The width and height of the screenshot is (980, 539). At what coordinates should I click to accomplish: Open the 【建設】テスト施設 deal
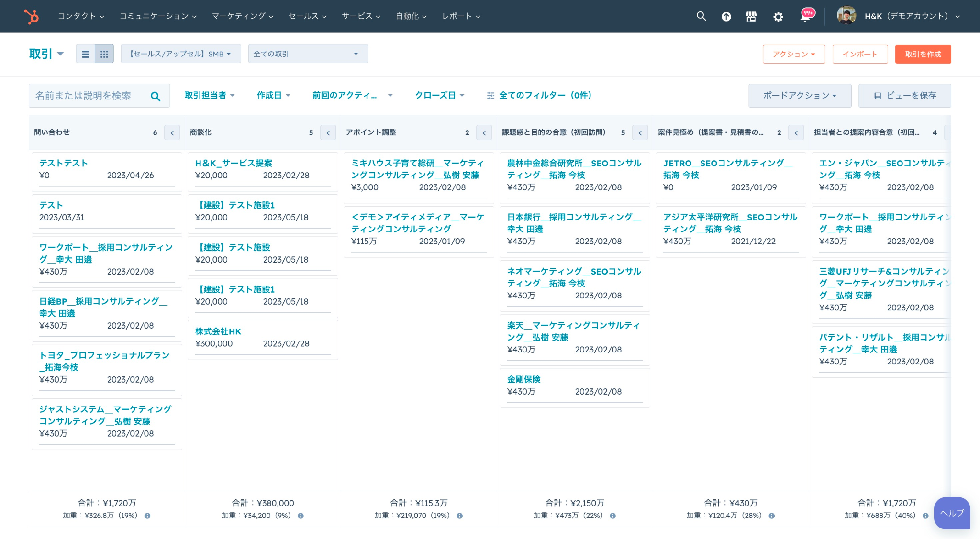233,248
